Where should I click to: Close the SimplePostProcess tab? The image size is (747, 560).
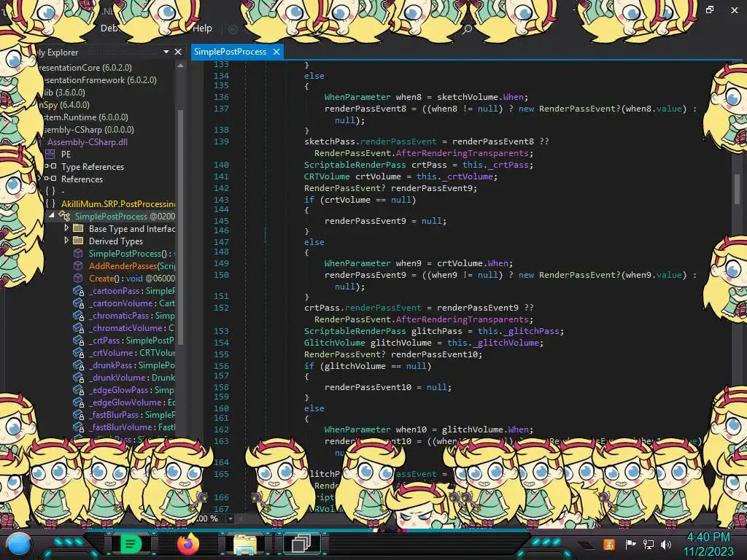(x=276, y=52)
